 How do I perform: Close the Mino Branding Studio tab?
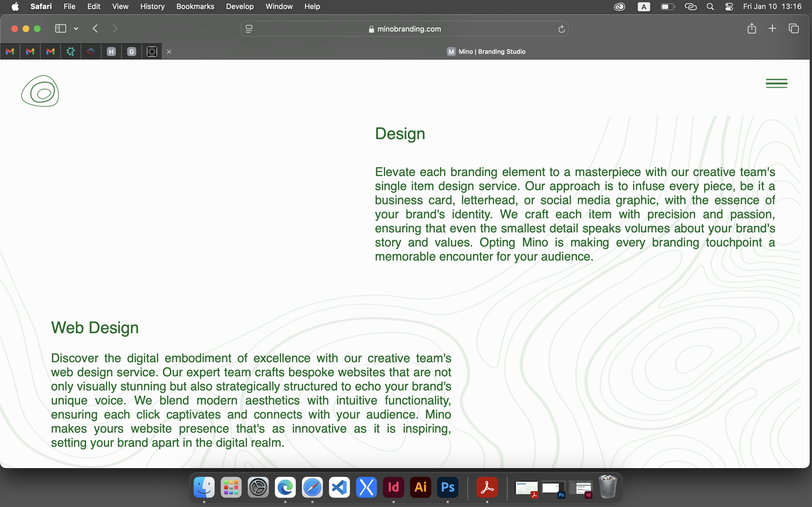coord(169,52)
